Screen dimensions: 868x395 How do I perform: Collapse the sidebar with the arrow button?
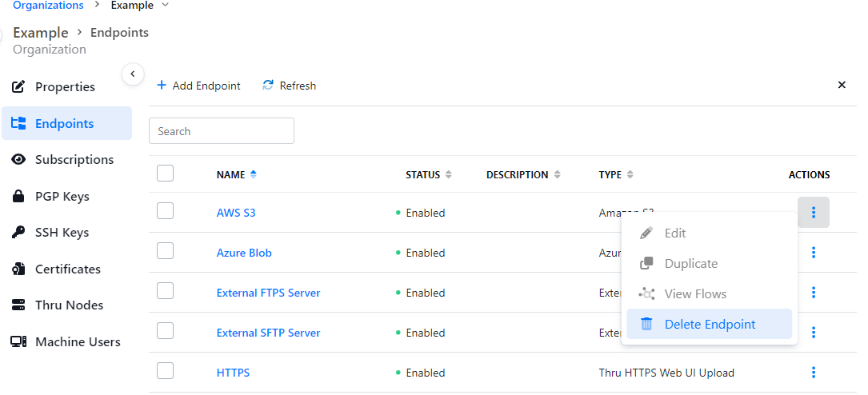click(133, 74)
